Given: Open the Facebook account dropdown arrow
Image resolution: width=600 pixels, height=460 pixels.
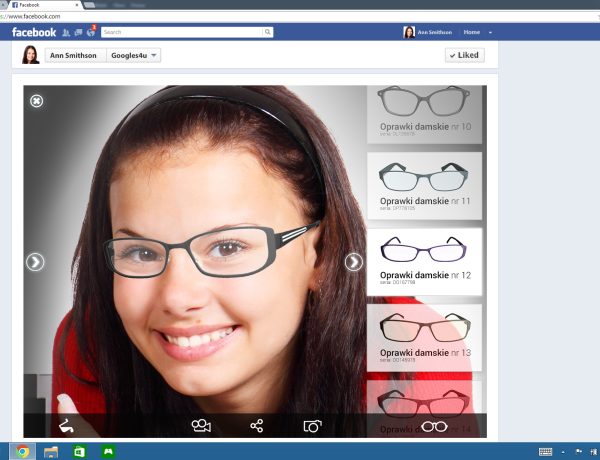Looking at the screenshot, I should 490,33.
